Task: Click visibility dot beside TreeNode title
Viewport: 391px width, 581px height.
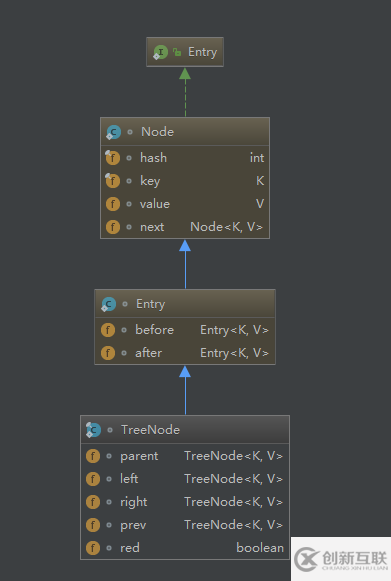Action: (x=110, y=430)
